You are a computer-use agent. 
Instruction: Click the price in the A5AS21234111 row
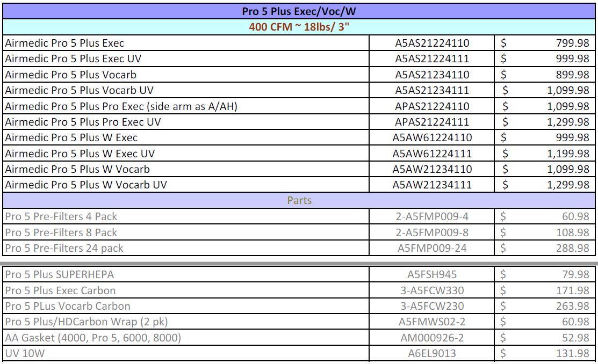[x=545, y=90]
